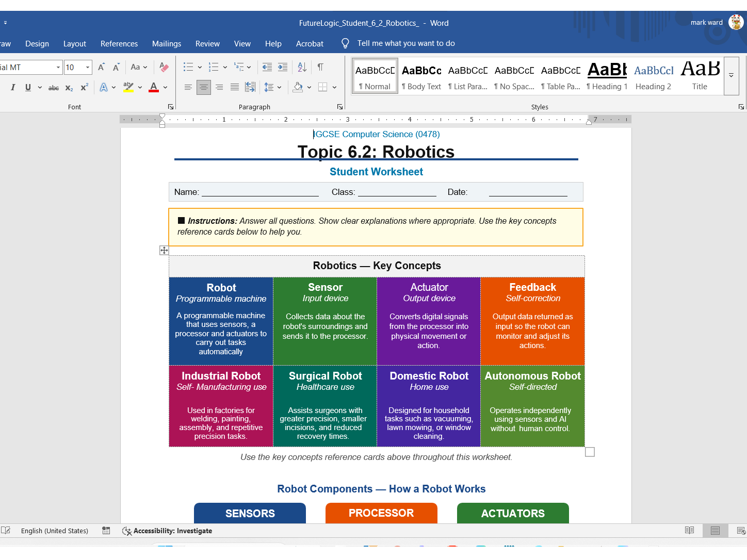Apply the List Paragraph style
Viewport: 747px width, 560px height.
pos(468,76)
